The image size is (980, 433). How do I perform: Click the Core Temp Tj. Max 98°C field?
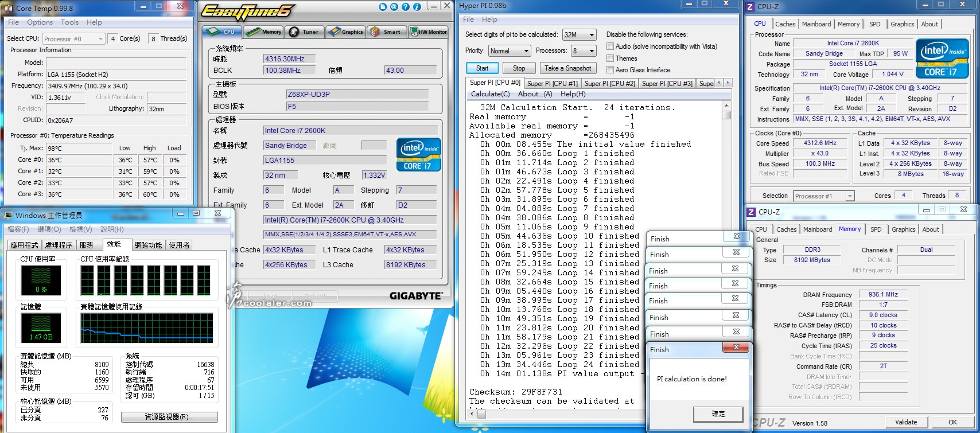[80, 149]
